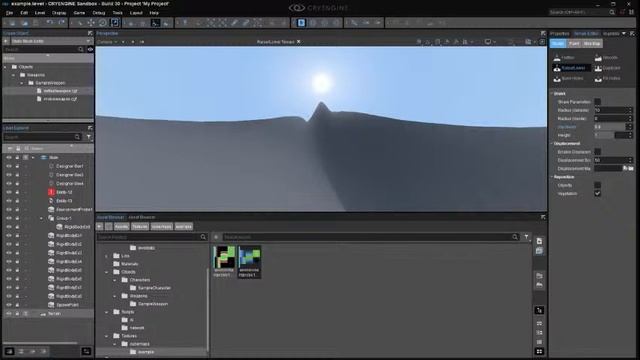Screen dimensions: 640x360
Task: Open the Level menu
Action: click(40, 13)
